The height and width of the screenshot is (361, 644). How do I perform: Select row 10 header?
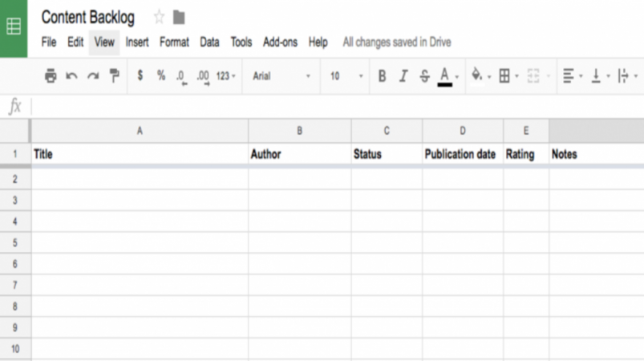point(15,349)
